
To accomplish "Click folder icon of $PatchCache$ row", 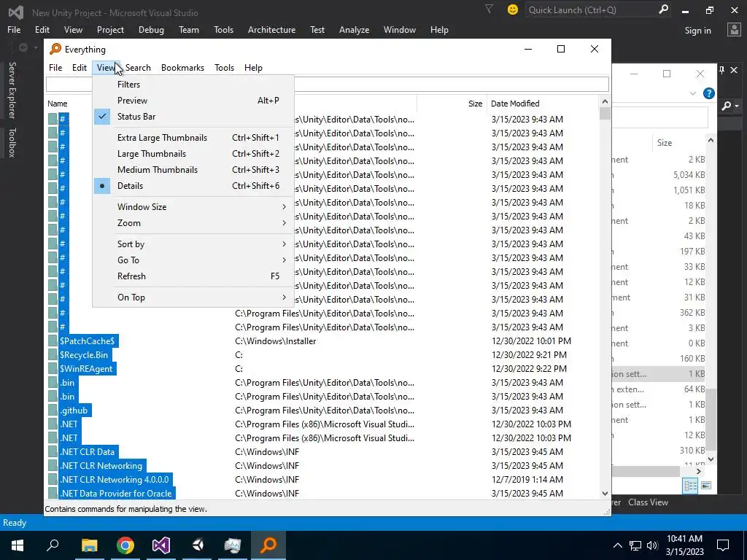I will point(53,341).
